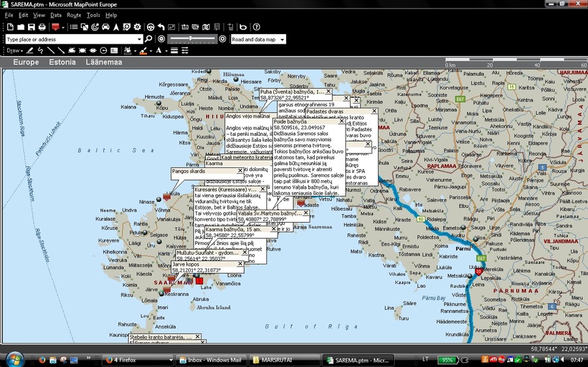The image size is (588, 367).
Task: Zoom out with the minus circle icon
Action: tap(161, 39)
